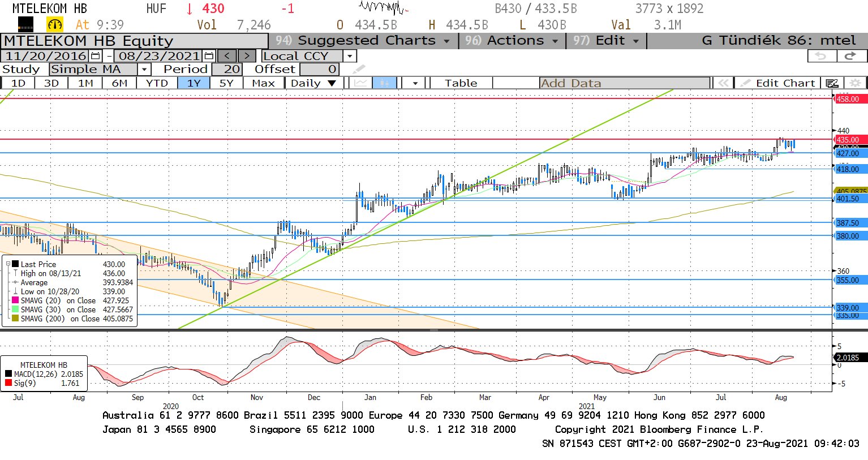Click the 355.00 blue price level label
The width and height of the screenshot is (868, 460).
(850, 280)
